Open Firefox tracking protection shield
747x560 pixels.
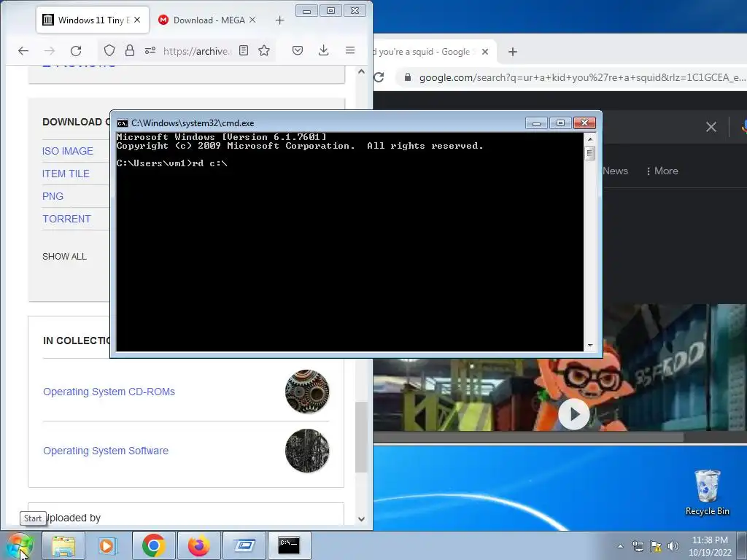pos(109,50)
